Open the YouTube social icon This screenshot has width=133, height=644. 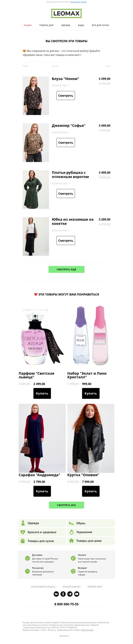pos(77,594)
